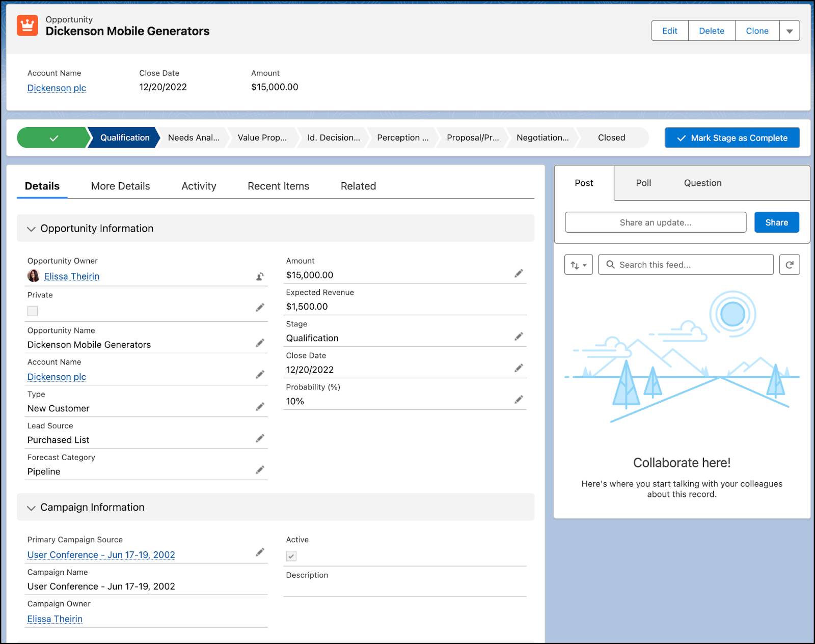Open Dickenson plc link in details

tap(57, 377)
